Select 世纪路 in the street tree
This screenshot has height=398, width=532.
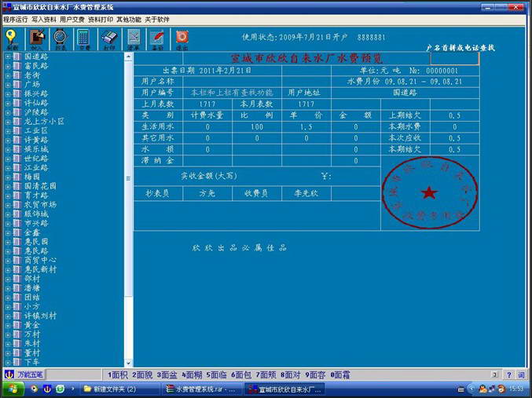pyautogui.click(x=36, y=159)
